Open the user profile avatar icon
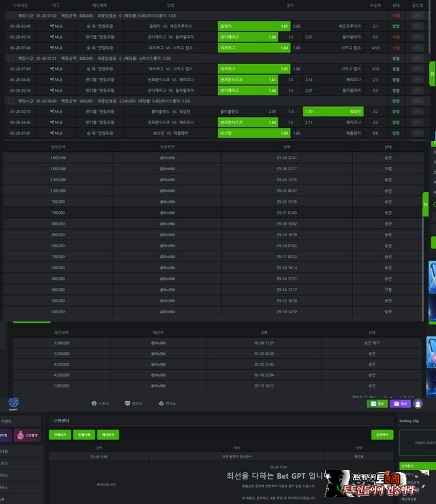The width and height of the screenshot is (436, 504). click(x=418, y=404)
